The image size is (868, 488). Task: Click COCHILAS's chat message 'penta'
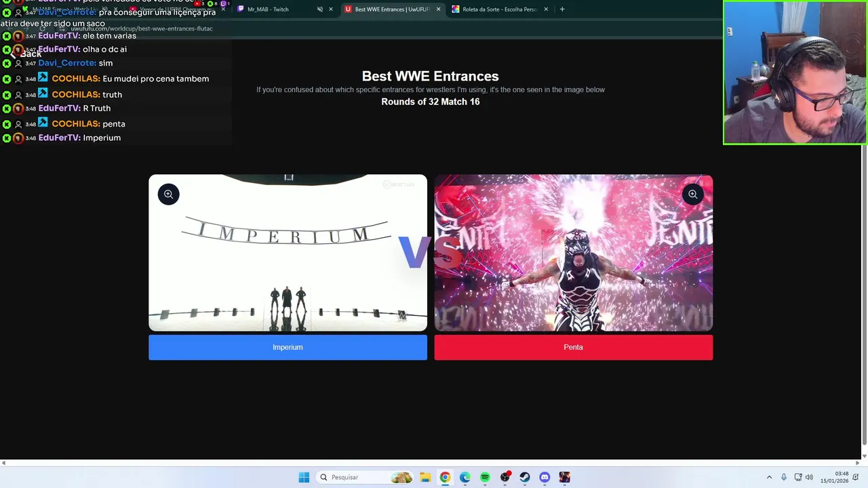point(114,124)
